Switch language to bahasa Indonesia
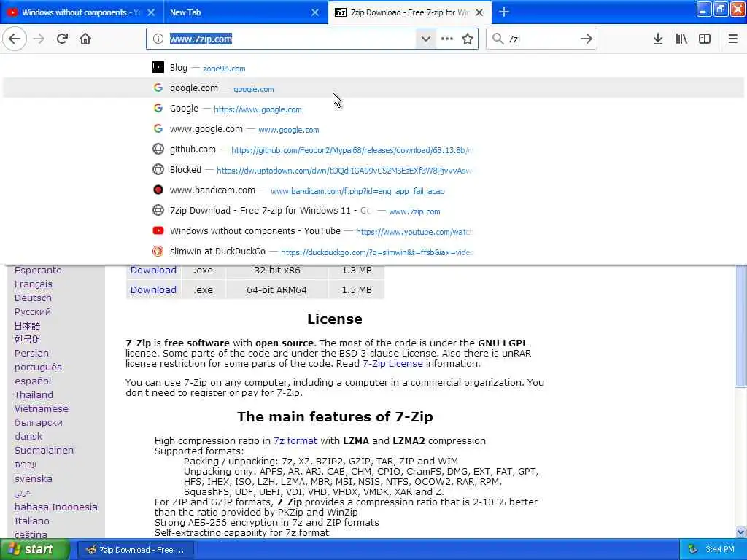The image size is (747, 560). 55,507
